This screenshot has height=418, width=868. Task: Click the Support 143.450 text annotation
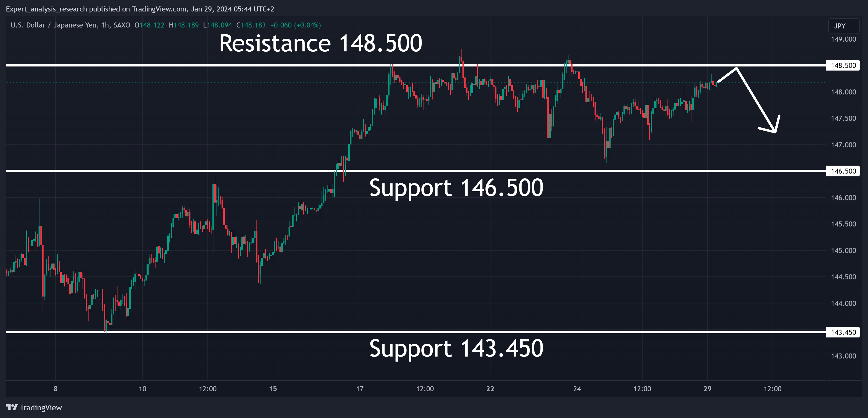point(456,348)
